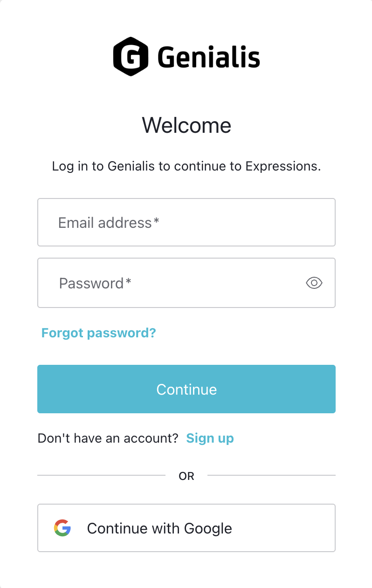Viewport: 372px width, 588px height.
Task: Click the word Expressions in the subtitle
Action: [x=283, y=166]
